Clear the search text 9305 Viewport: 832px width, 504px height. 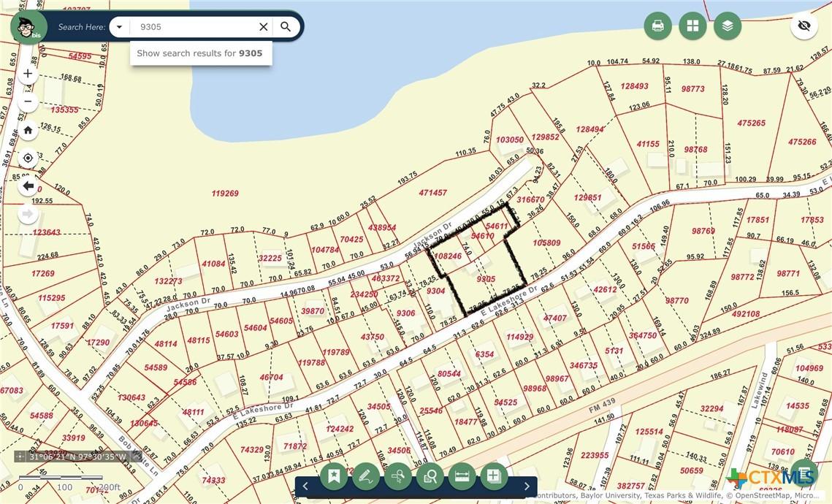pos(263,26)
